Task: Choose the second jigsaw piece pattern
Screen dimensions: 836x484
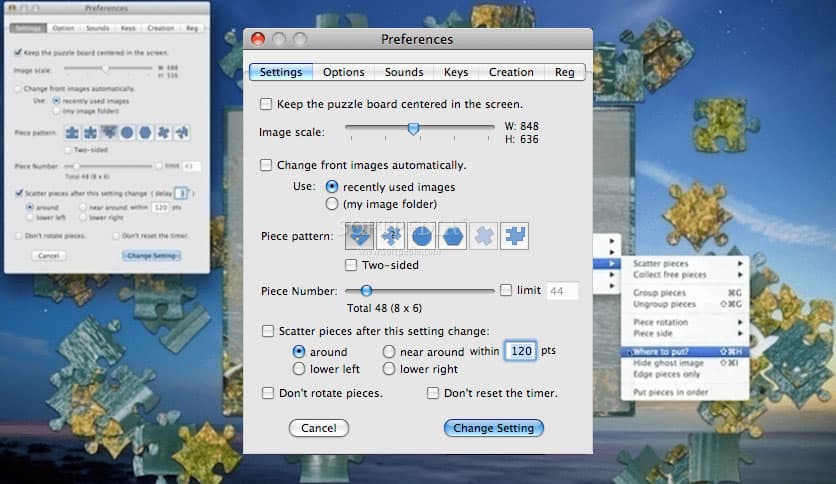Action: click(391, 236)
